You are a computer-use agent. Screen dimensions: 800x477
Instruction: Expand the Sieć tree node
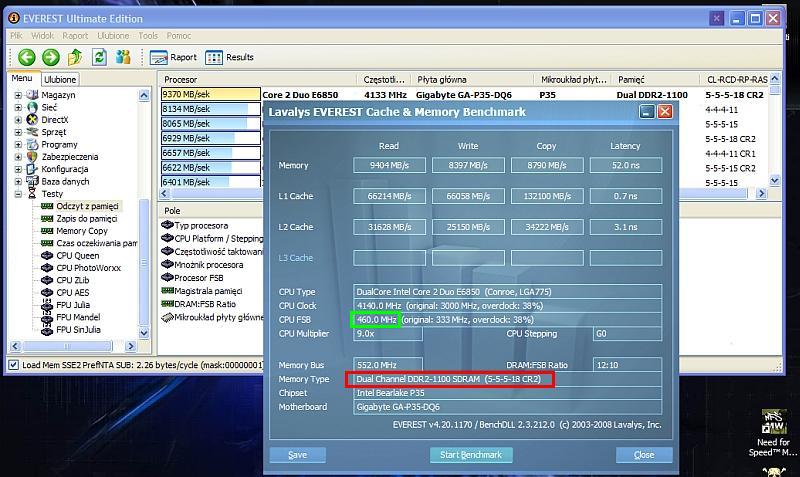18,107
